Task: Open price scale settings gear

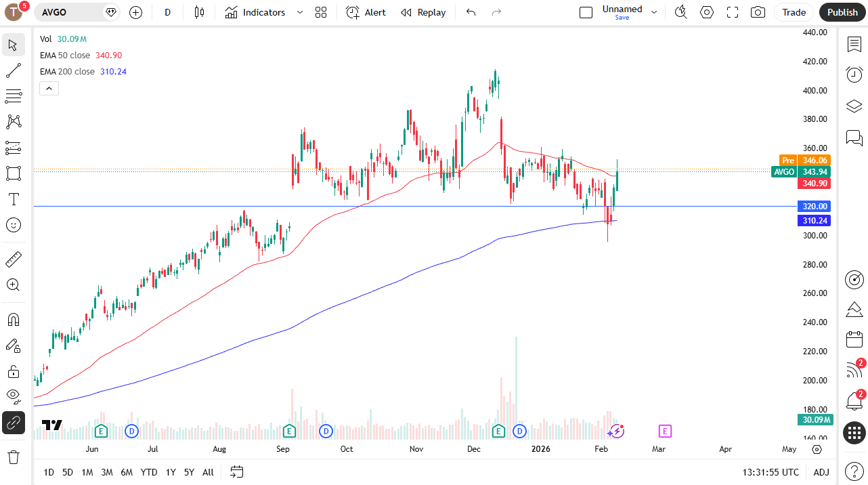Action: 817,449
